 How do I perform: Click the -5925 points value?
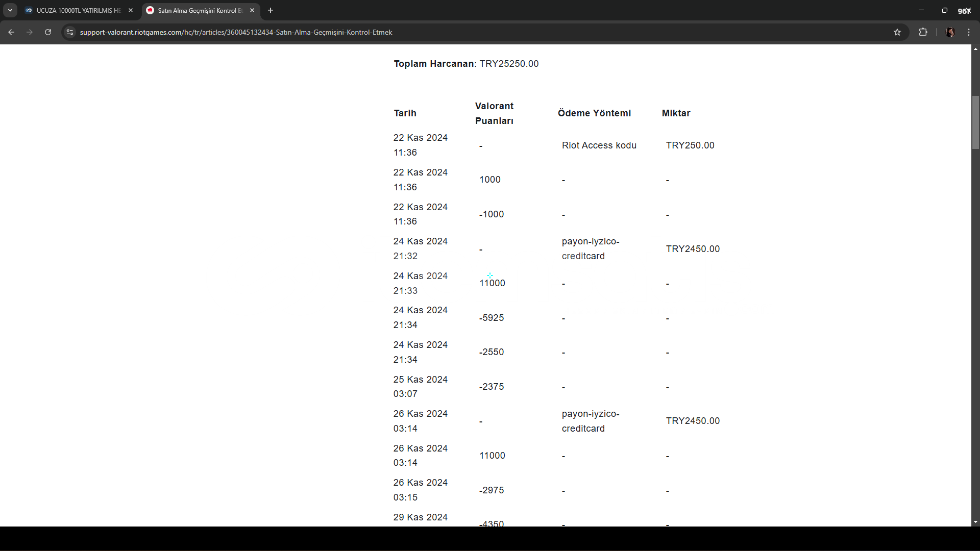point(492,318)
